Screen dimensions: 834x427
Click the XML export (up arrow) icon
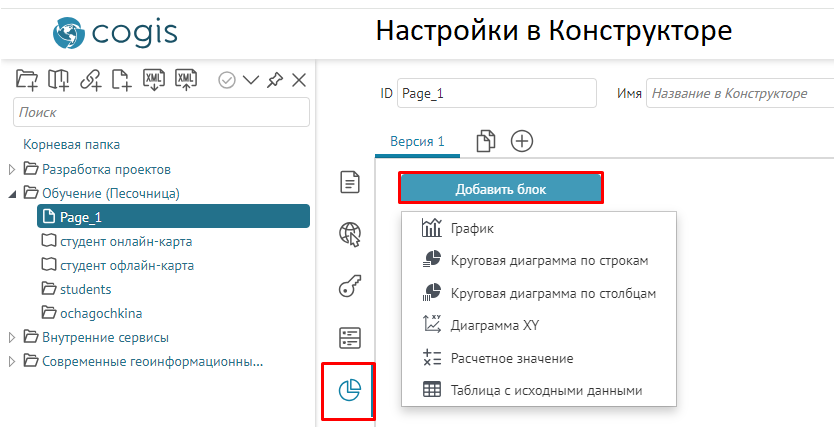pos(185,80)
